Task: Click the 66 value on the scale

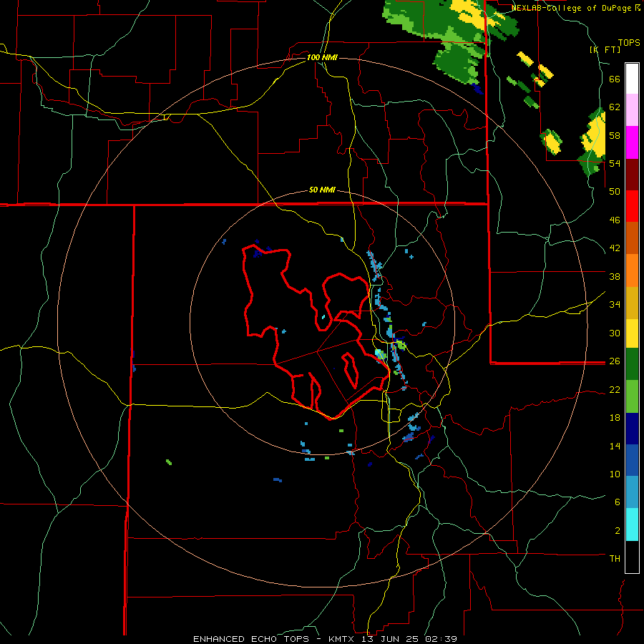Action: pos(615,79)
